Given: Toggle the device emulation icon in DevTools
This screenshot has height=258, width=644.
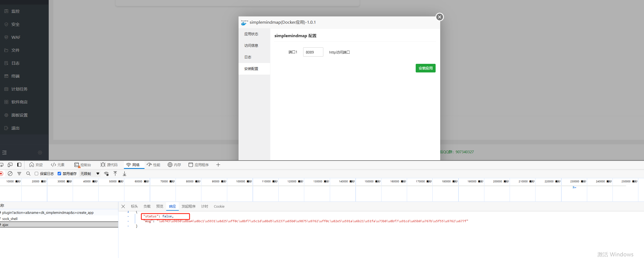Looking at the screenshot, I should click(10, 165).
